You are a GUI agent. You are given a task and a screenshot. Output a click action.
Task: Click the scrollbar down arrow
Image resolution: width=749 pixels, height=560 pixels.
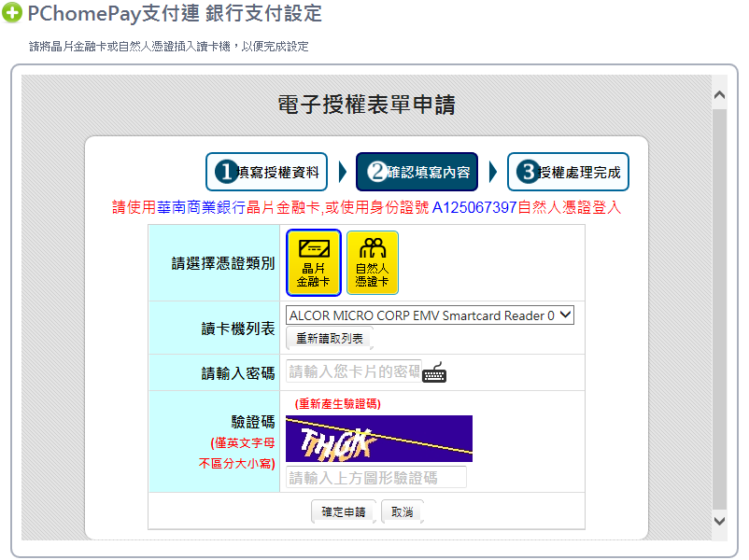point(719,521)
